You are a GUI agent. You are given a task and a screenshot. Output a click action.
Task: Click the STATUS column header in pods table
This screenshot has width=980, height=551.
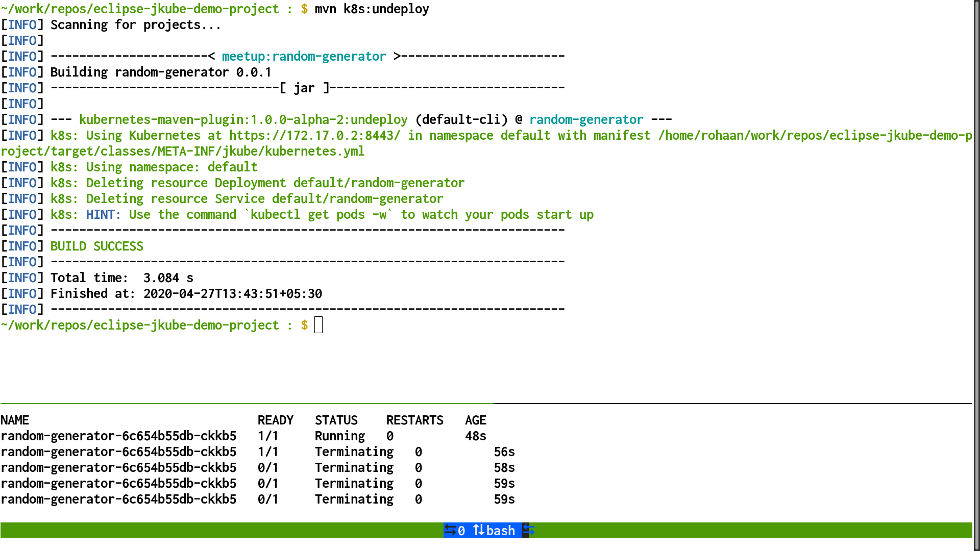[336, 420]
